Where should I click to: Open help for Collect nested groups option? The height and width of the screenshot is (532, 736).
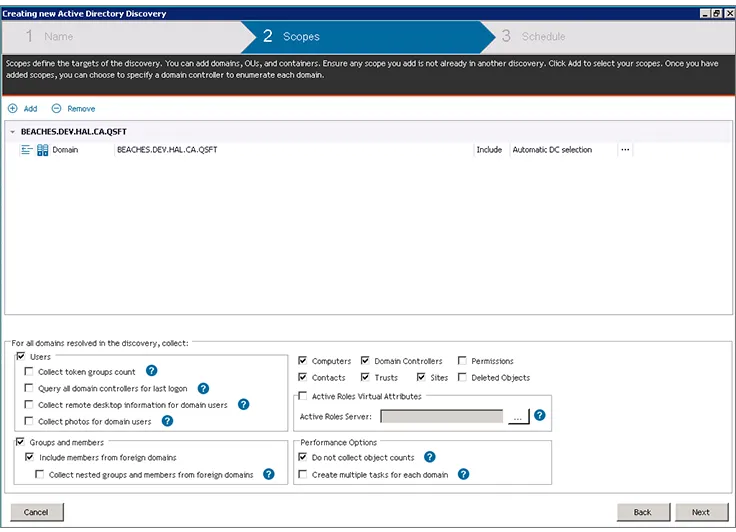coord(268,474)
